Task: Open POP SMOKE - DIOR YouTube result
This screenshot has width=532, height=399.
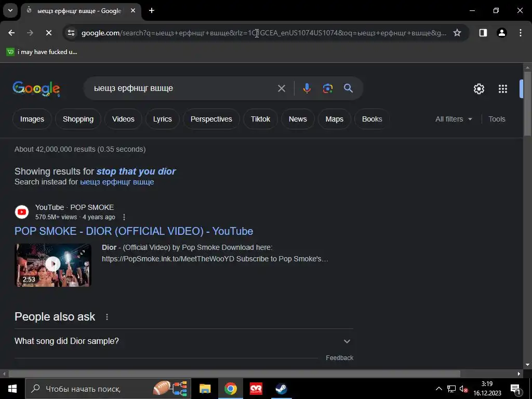Action: tap(134, 231)
